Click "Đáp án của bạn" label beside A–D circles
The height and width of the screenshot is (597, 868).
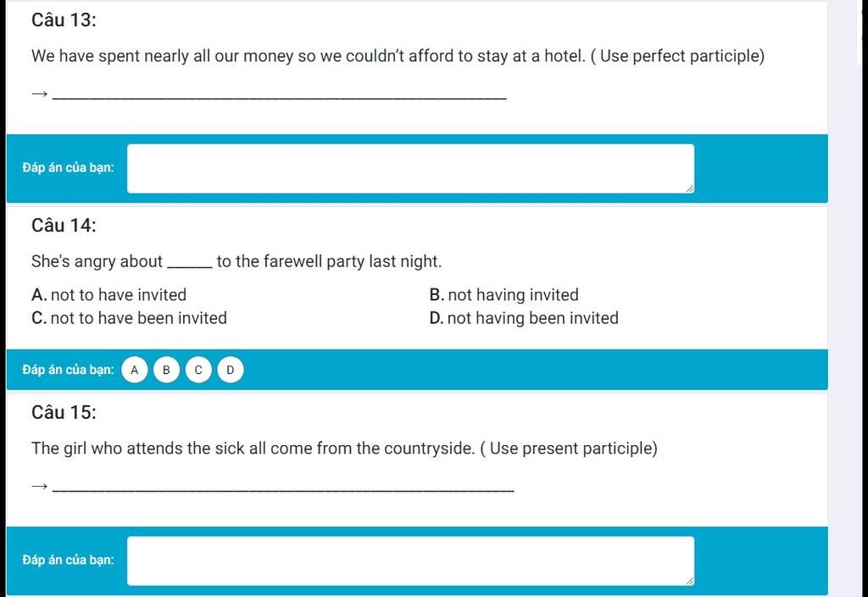[x=68, y=370]
